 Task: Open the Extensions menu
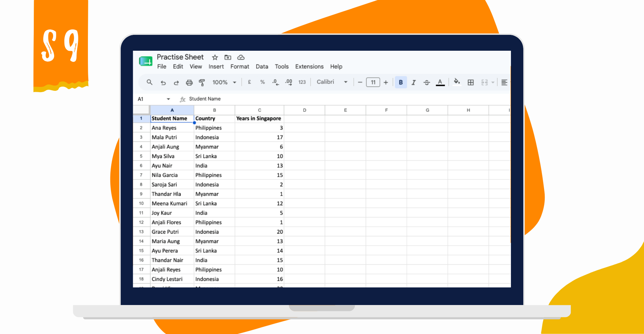pos(309,67)
